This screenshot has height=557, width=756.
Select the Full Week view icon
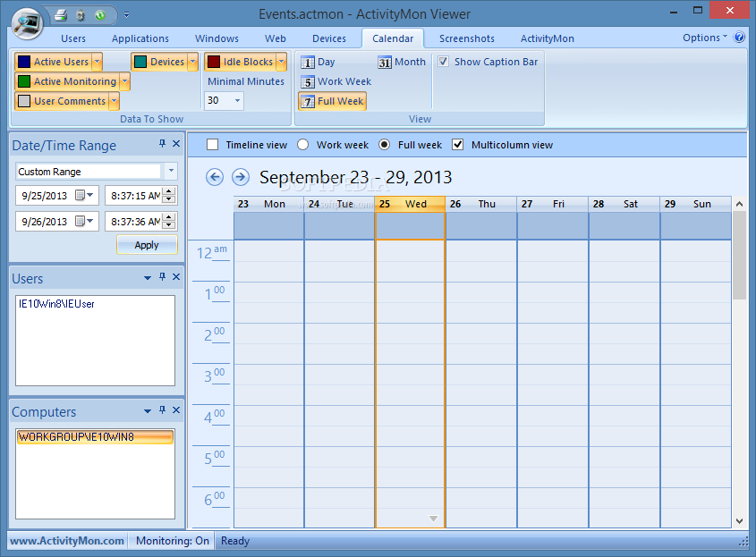coord(308,102)
